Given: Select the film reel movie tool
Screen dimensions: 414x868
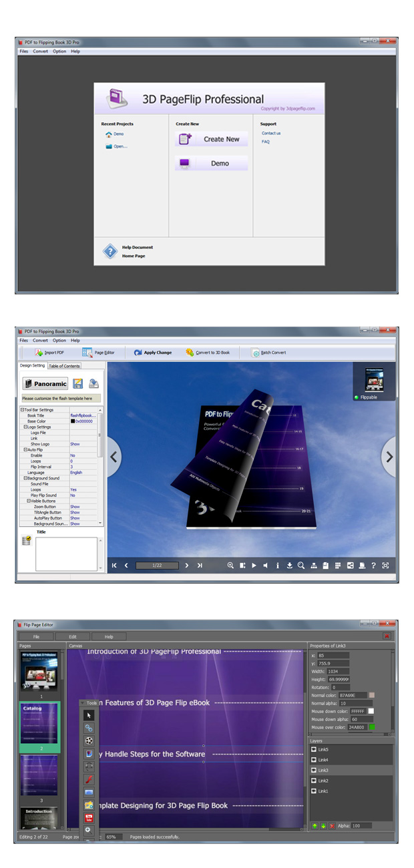Looking at the screenshot, I should pyautogui.click(x=89, y=740).
